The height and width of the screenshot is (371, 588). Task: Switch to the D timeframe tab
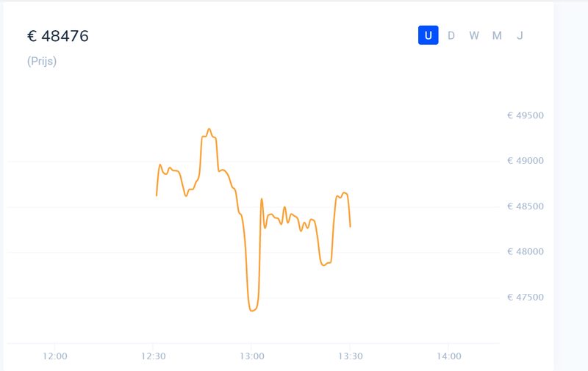pos(451,35)
